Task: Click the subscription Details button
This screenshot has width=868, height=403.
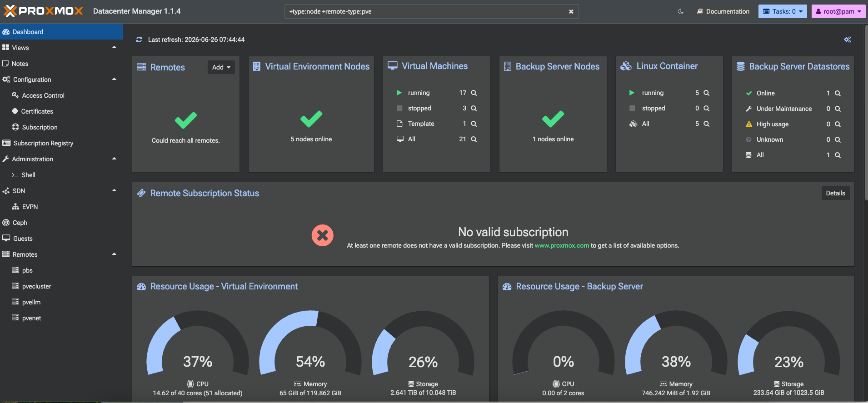Action: click(x=835, y=193)
